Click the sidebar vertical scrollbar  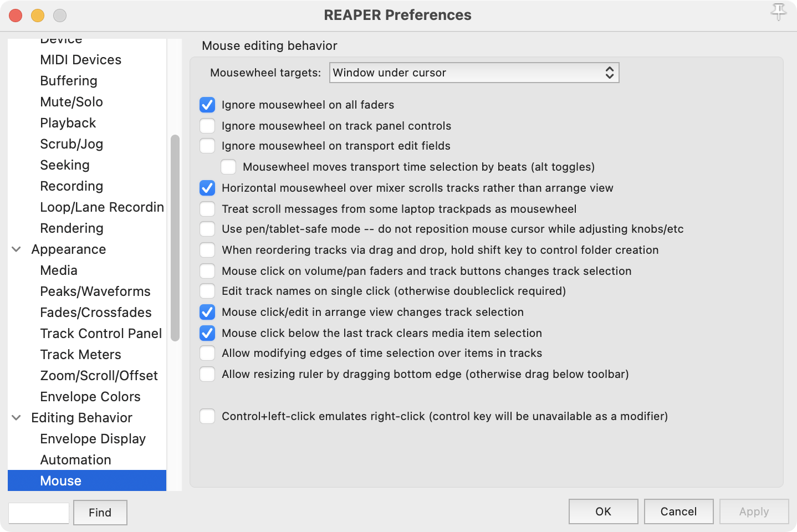click(175, 238)
